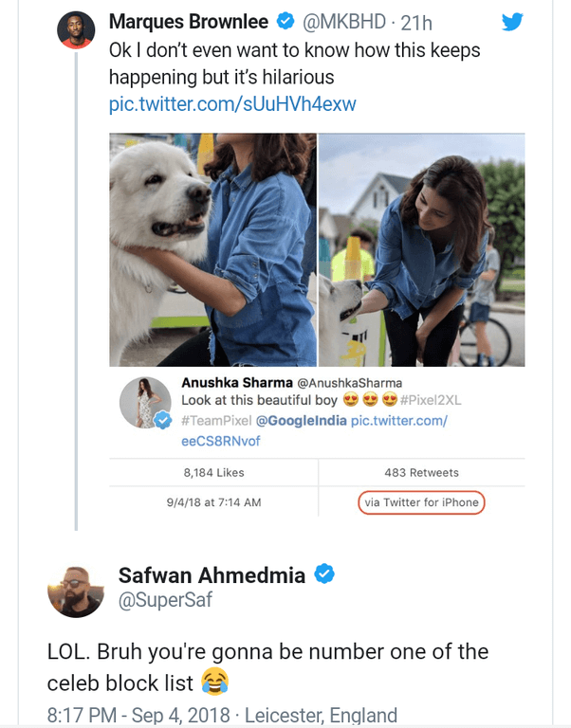Click the Twitter bird logo icon
571x728 pixels.
pos(512,21)
